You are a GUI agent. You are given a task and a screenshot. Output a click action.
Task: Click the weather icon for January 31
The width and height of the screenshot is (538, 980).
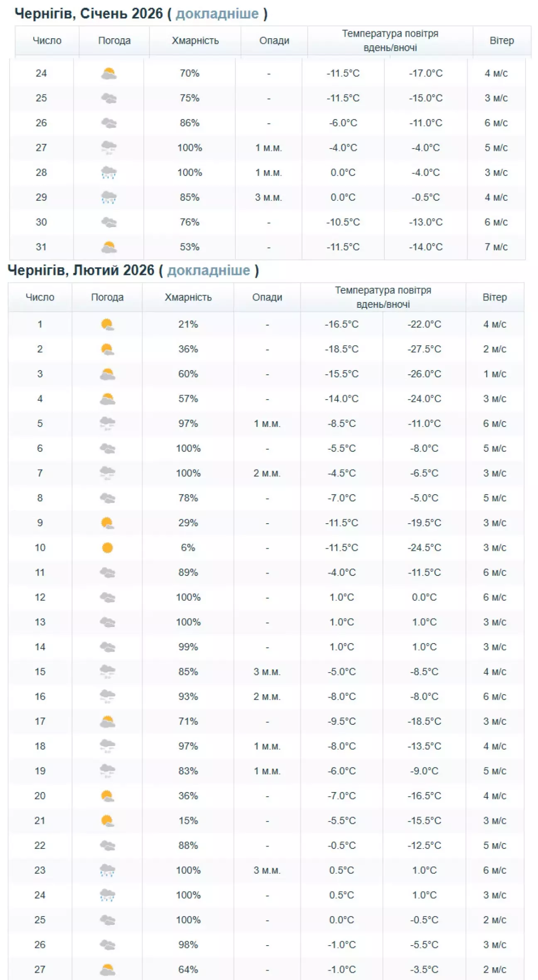109,247
